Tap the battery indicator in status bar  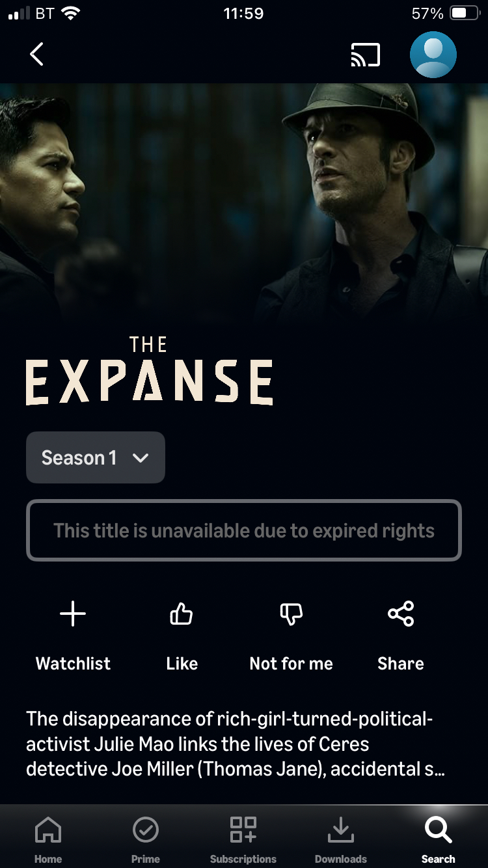click(465, 14)
